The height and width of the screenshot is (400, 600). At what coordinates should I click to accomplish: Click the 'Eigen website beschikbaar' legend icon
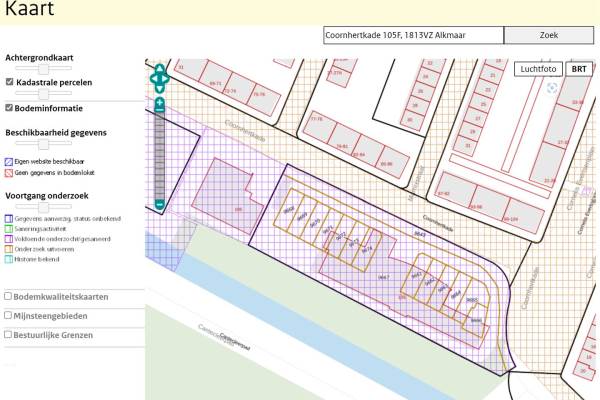click(x=9, y=160)
